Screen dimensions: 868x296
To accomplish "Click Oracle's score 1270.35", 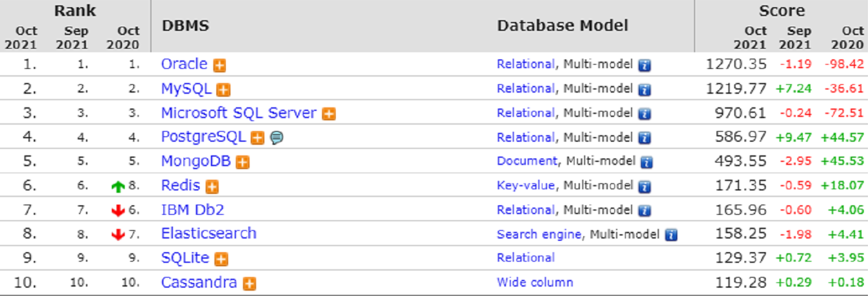I will [736, 64].
